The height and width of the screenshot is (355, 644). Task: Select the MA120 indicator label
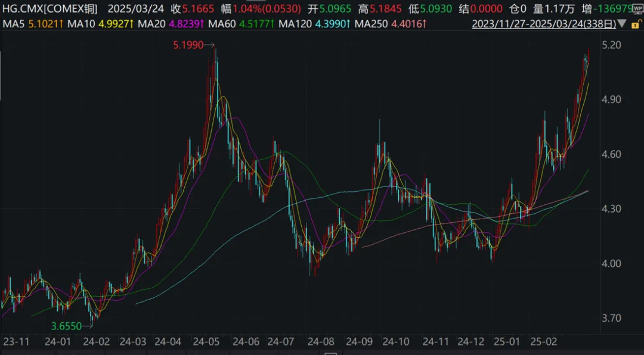295,24
